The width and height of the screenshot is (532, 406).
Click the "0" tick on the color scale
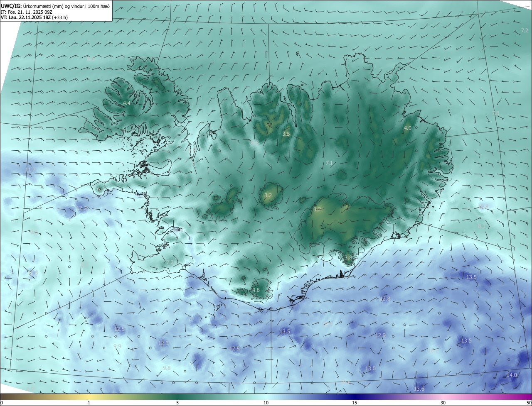tap(2, 403)
